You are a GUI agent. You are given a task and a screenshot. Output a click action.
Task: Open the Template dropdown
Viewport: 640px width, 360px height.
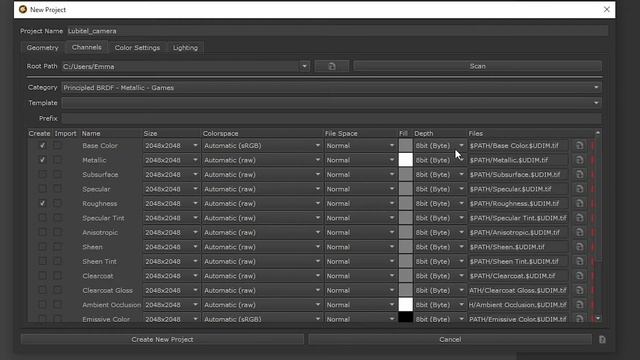[x=331, y=103]
